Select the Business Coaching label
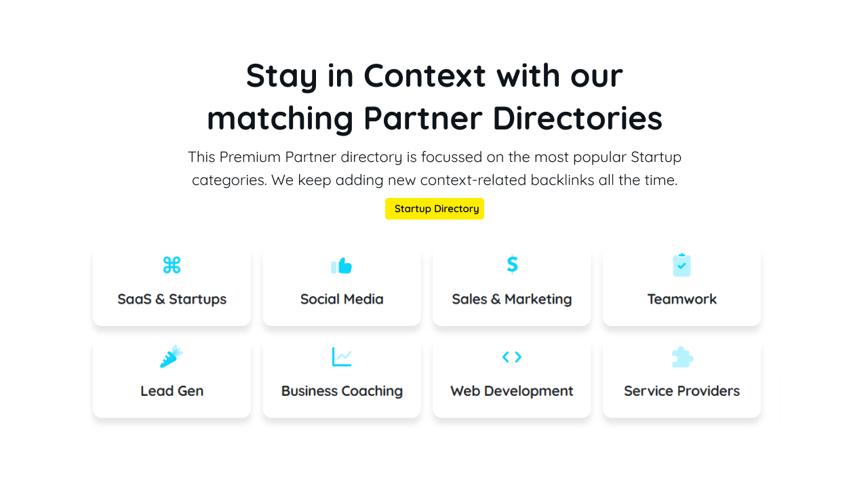 point(342,391)
